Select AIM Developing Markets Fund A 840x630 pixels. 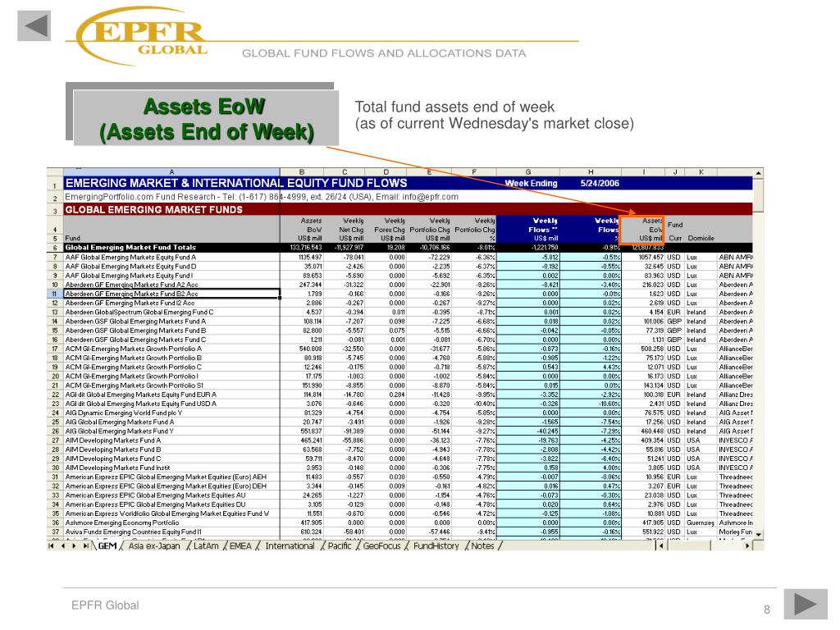113,441
